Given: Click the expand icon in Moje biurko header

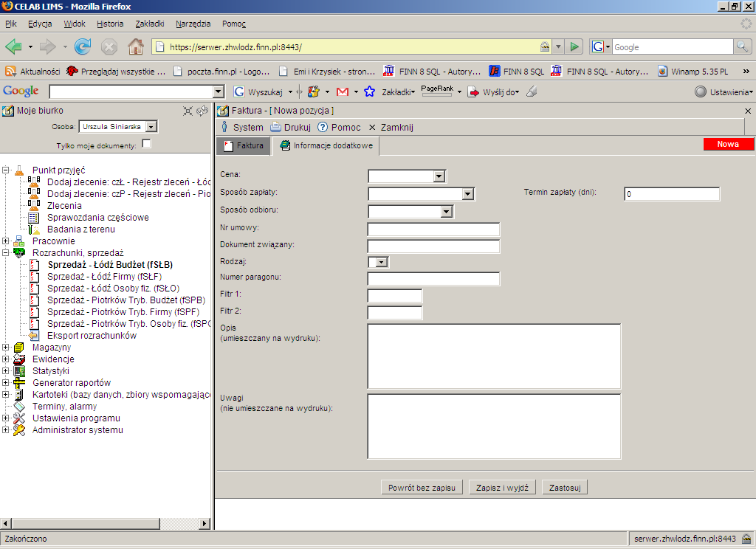Looking at the screenshot, I should click(188, 111).
